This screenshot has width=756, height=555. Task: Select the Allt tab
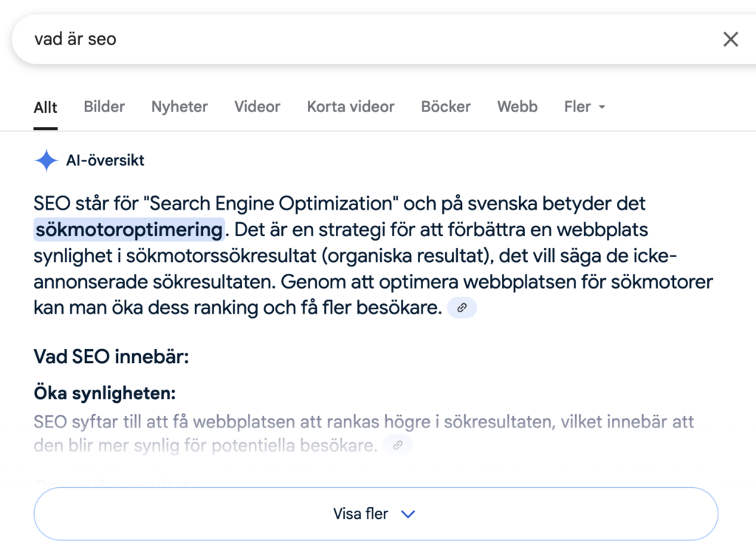[x=45, y=107]
